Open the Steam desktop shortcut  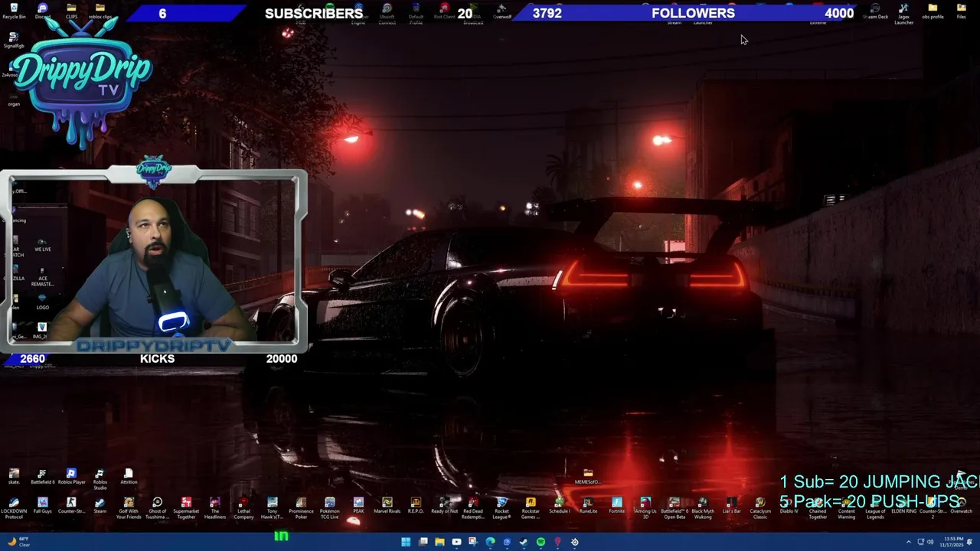click(100, 506)
